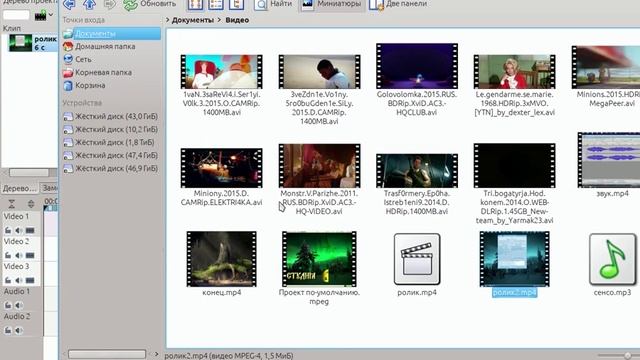The height and width of the screenshot is (360, 640).
Task: Select Monstr.V.Parizhe.2011 video thumbnail
Action: click(x=319, y=166)
